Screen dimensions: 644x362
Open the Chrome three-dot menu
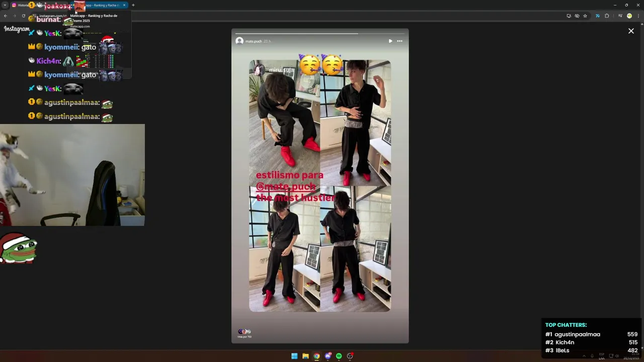point(638,16)
